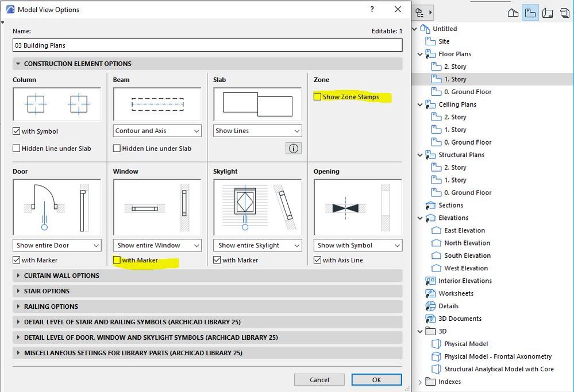Open Opening Show with Symbol dropdown
The height and width of the screenshot is (392, 574).
point(357,246)
